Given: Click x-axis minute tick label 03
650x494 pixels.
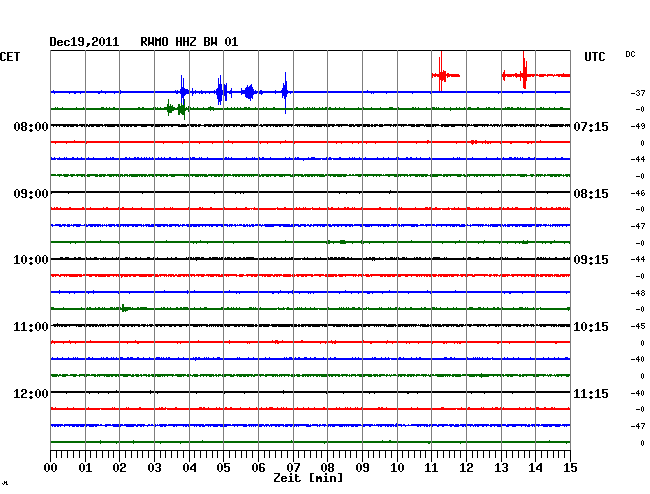Looking at the screenshot, I should [x=154, y=467].
